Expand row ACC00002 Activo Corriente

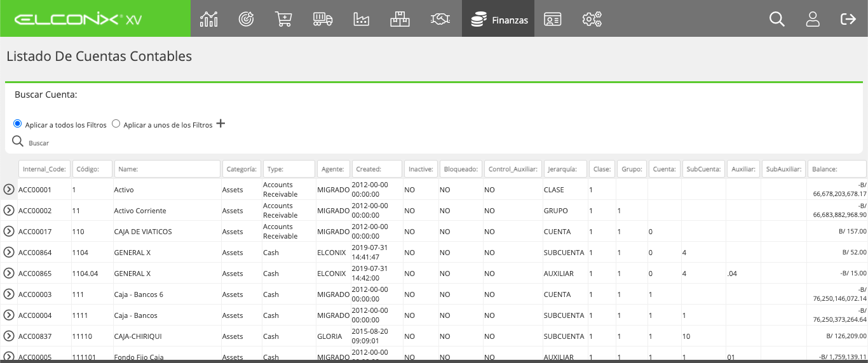(x=9, y=210)
